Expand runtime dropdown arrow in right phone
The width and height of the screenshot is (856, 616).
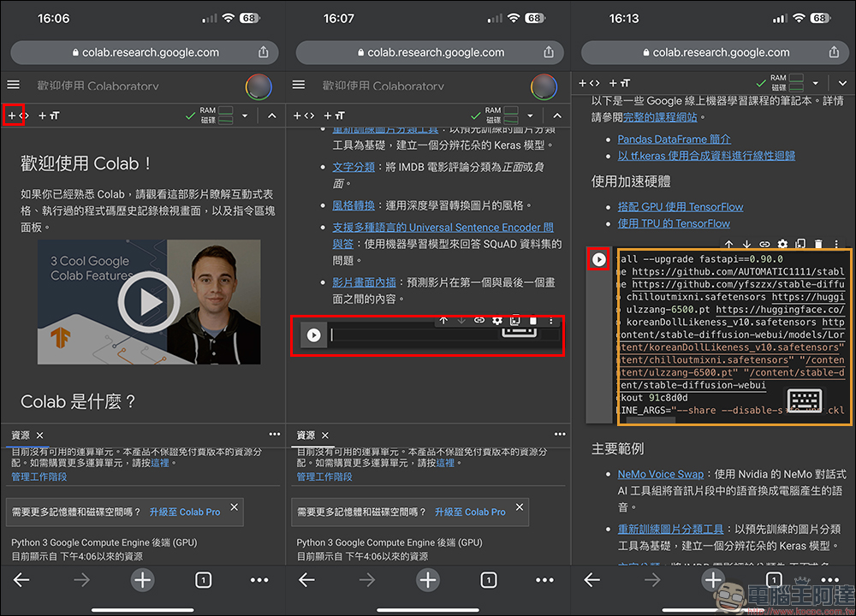[x=816, y=84]
